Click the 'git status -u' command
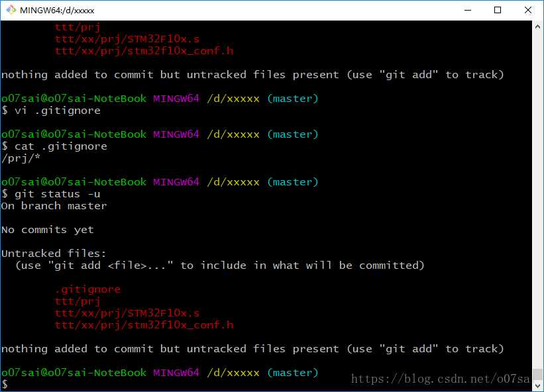The image size is (544, 392). 51,194
